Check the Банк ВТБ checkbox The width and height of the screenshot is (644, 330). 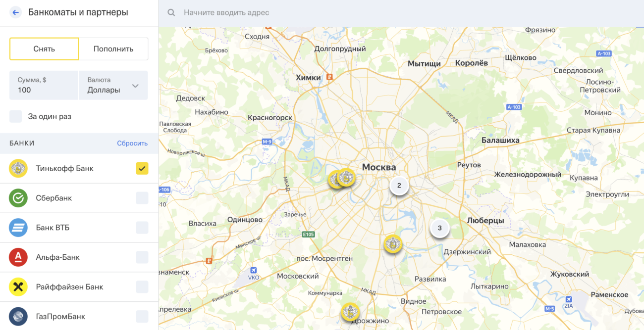(x=142, y=228)
